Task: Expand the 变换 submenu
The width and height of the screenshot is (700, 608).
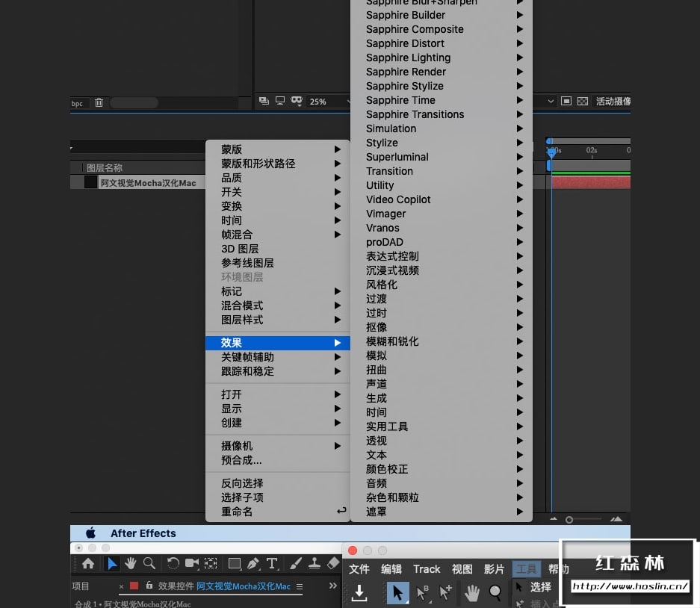Action: (x=278, y=206)
